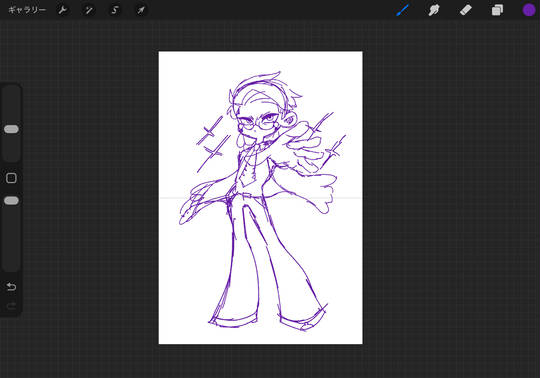The height and width of the screenshot is (378, 540).
Task: Redo the last undone stroke
Action: click(11, 306)
